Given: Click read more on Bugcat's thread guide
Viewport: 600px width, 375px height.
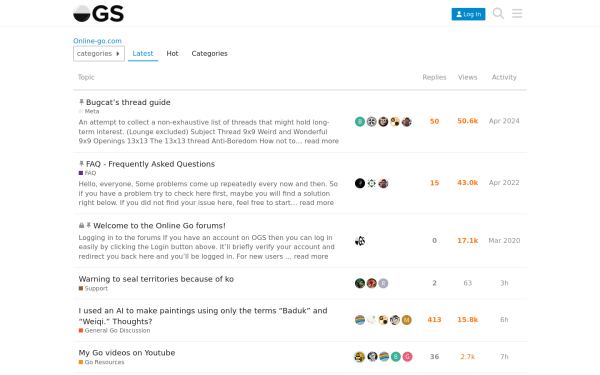Looking at the screenshot, I should tap(321, 141).
